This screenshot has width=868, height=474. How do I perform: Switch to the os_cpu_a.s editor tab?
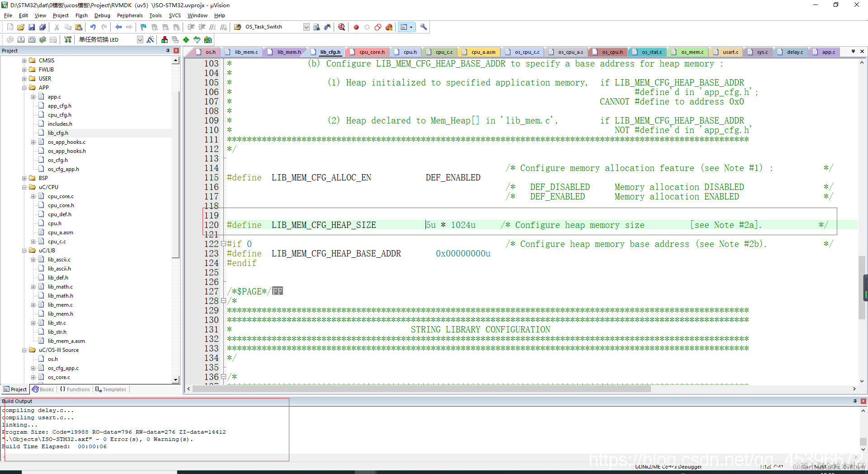click(x=566, y=52)
